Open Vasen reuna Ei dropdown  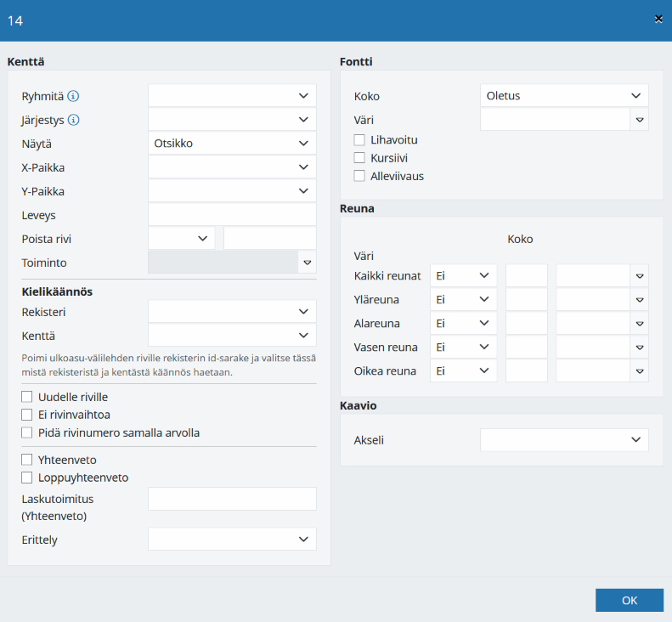pyautogui.click(x=463, y=348)
